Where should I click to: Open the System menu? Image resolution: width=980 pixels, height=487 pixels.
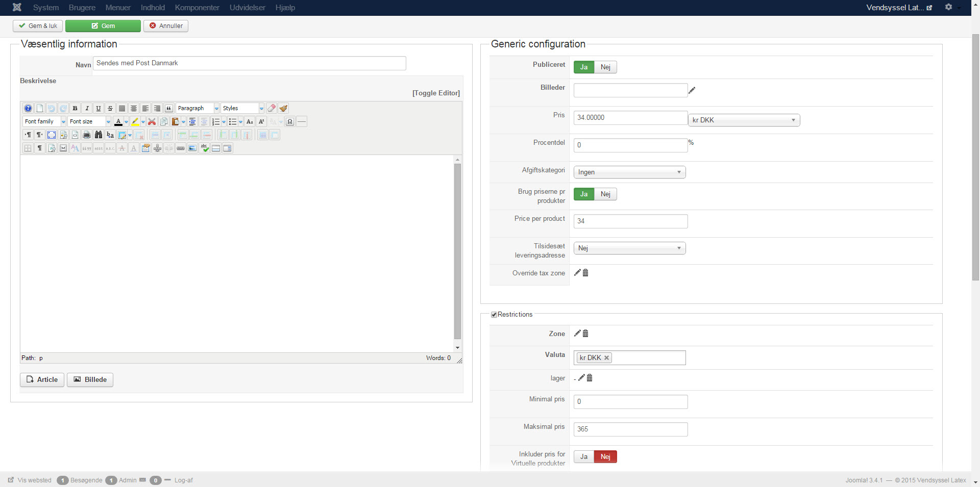46,8
